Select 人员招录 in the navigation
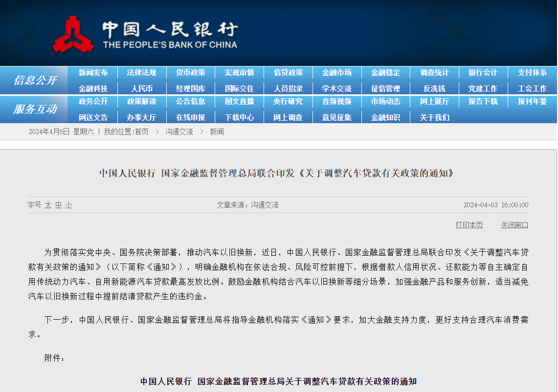This screenshot has height=392, width=558. point(288,88)
